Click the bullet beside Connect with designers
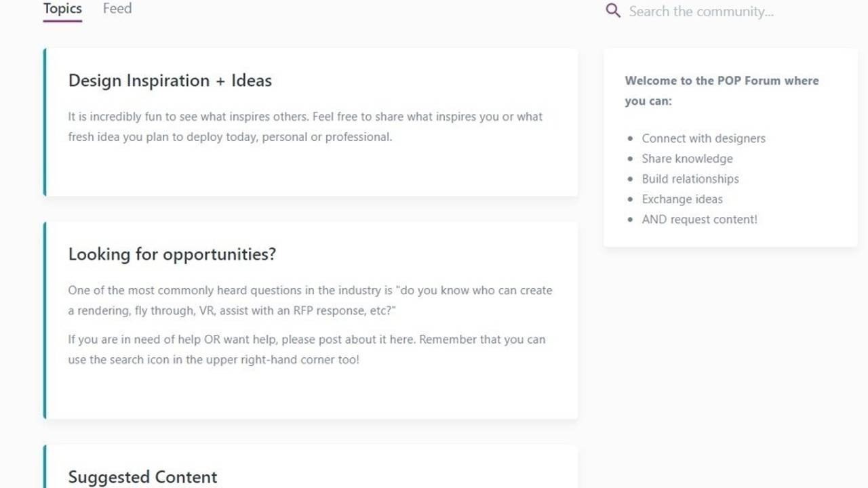The height and width of the screenshot is (488, 868). (x=630, y=138)
